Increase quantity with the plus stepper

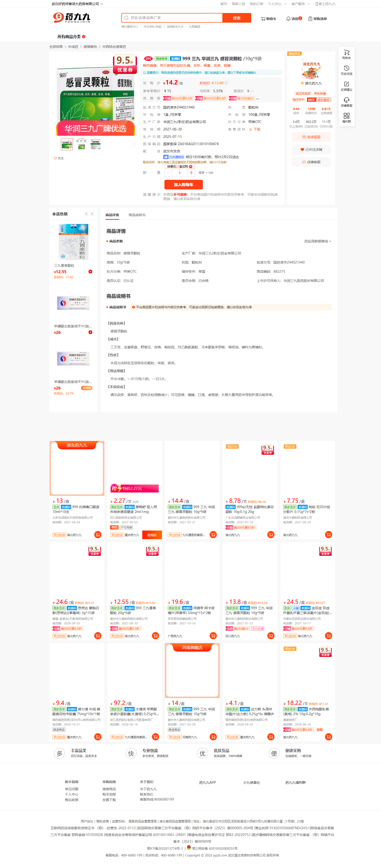(191, 173)
